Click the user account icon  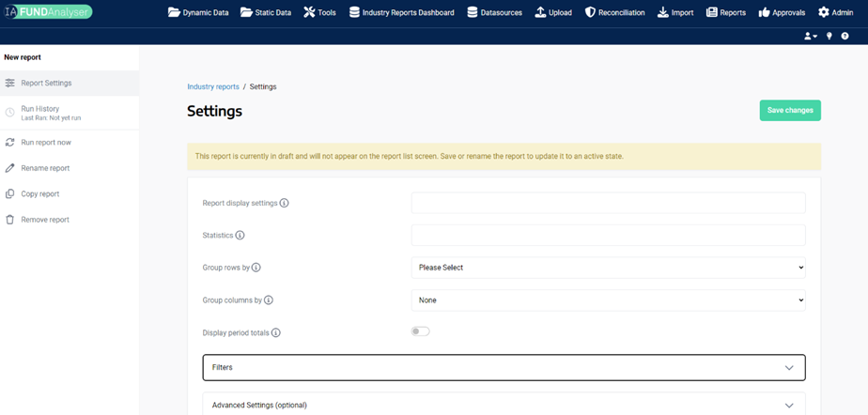pyautogui.click(x=809, y=36)
